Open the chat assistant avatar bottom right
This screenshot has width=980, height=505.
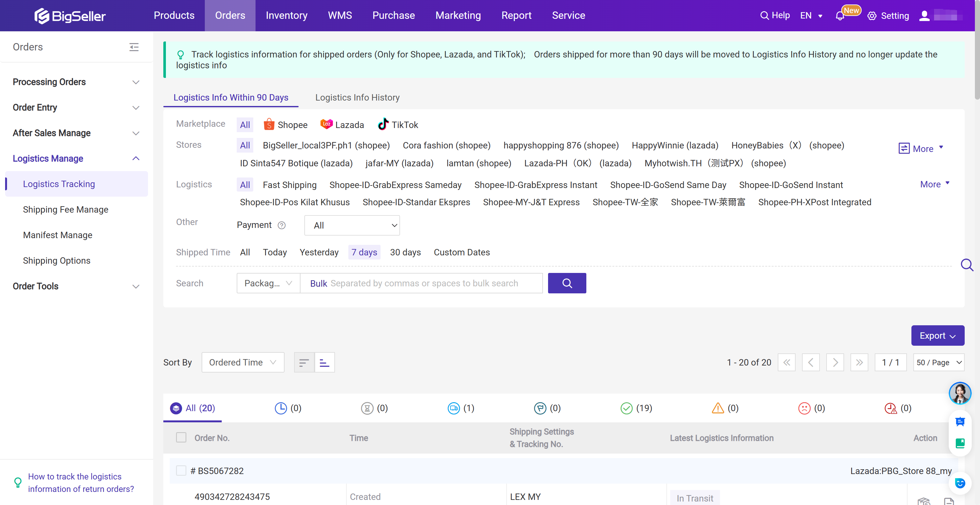960,393
